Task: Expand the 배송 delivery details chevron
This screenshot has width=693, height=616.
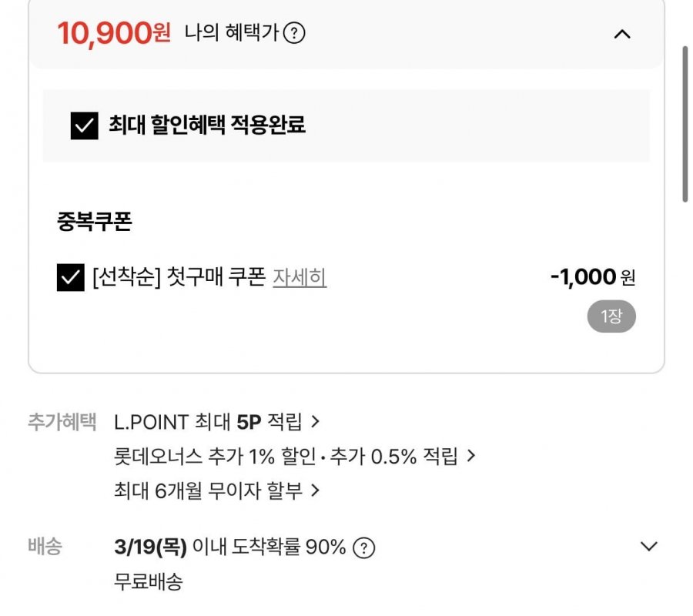Action: tap(649, 547)
